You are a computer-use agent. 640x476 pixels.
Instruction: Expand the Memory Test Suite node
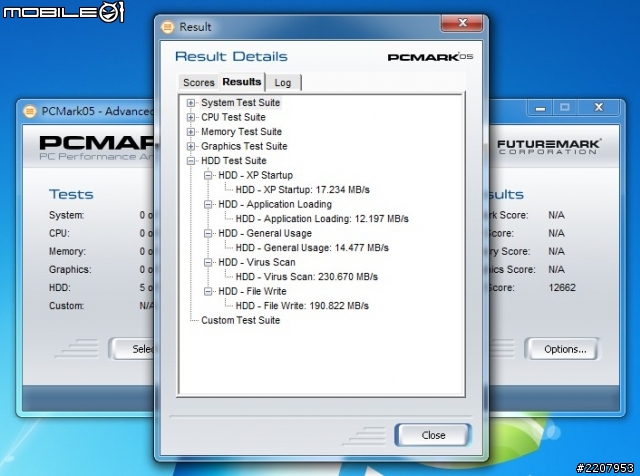point(191,132)
